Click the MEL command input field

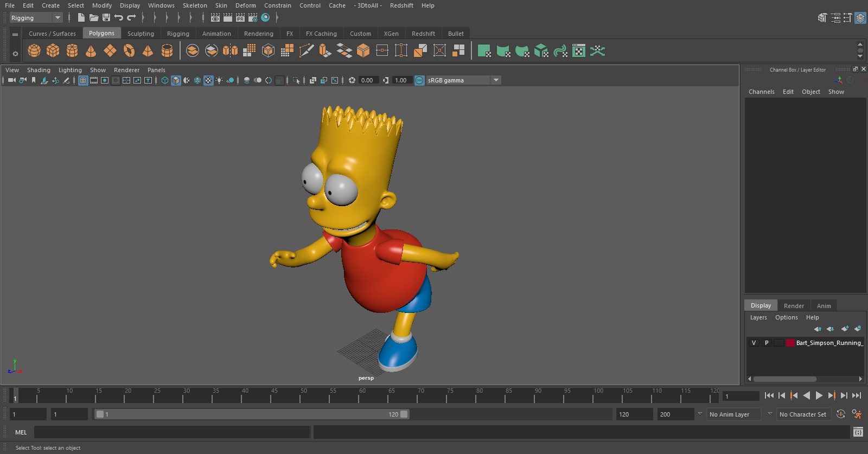tap(172, 432)
